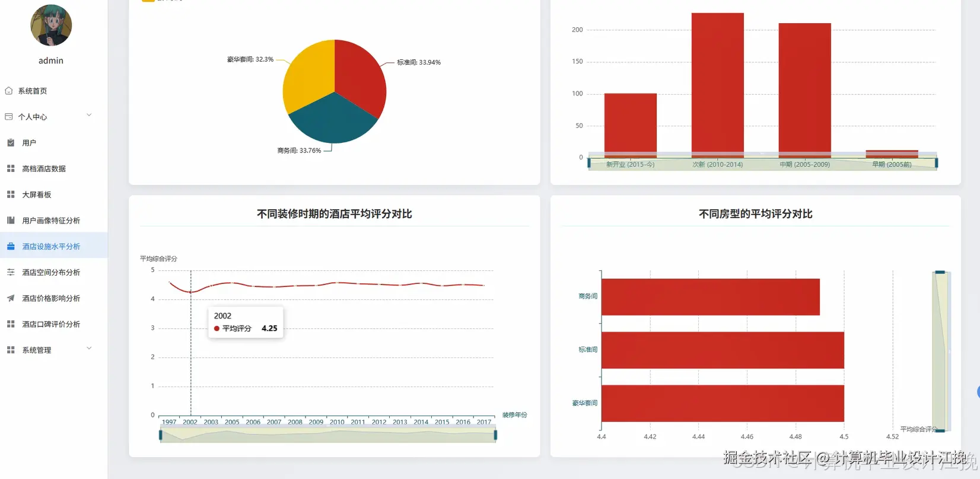Click the 2010 label on line chart axis
The width and height of the screenshot is (980, 479).
[x=337, y=422]
